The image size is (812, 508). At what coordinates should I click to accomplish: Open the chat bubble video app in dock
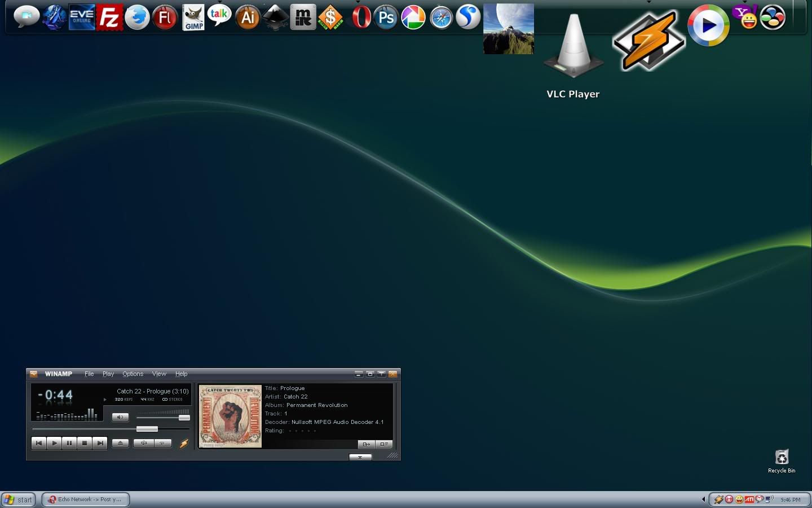[x=26, y=17]
